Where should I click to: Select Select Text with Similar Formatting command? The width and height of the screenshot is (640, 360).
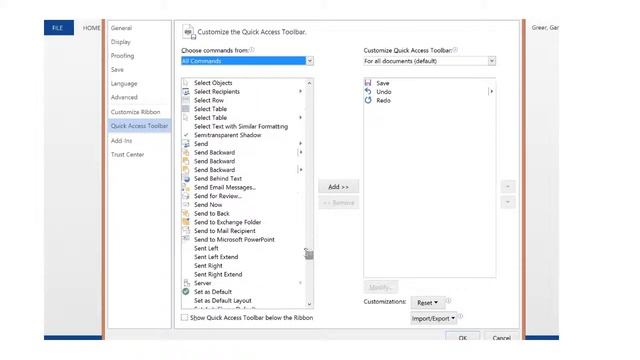point(241,127)
